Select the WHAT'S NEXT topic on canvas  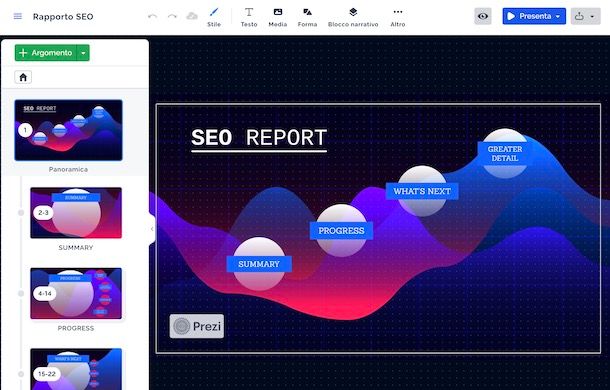[422, 191]
